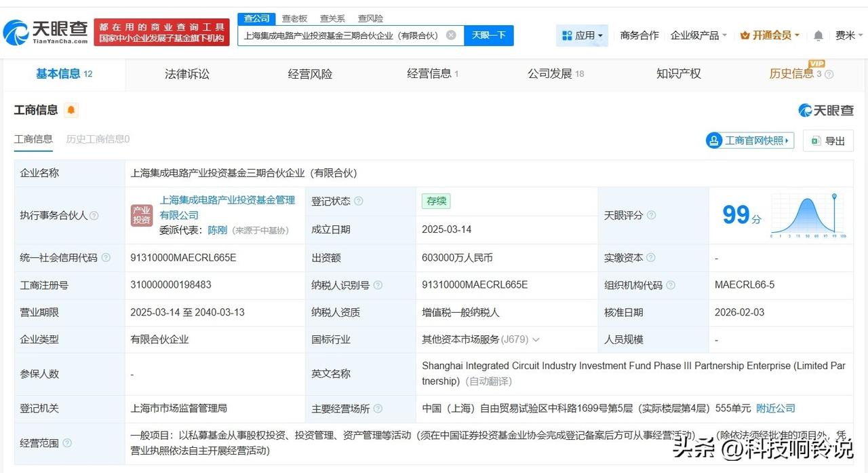Click the help icon beside 登记状态
868x473 pixels.
(x=358, y=201)
